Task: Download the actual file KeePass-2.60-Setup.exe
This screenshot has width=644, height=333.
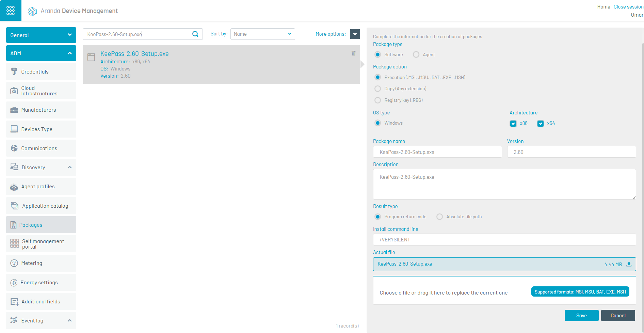Action: [x=629, y=264]
